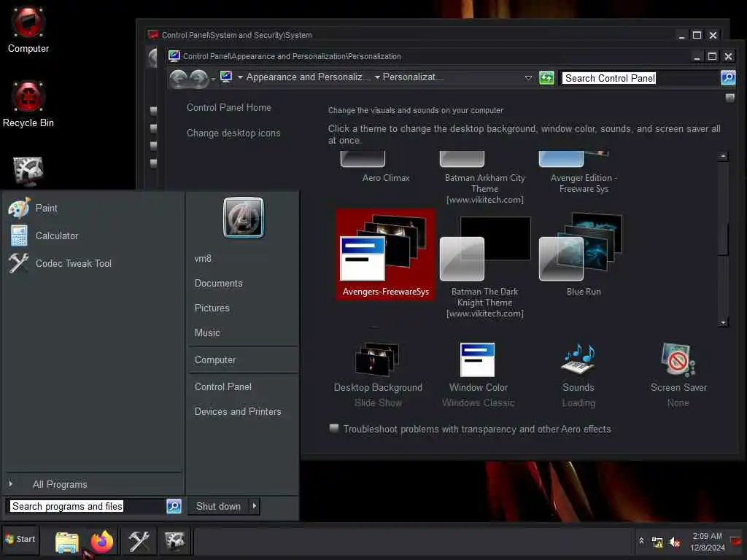This screenshot has height=560, width=747.
Task: Click the theme list scroll up arrow
Action: (x=723, y=156)
